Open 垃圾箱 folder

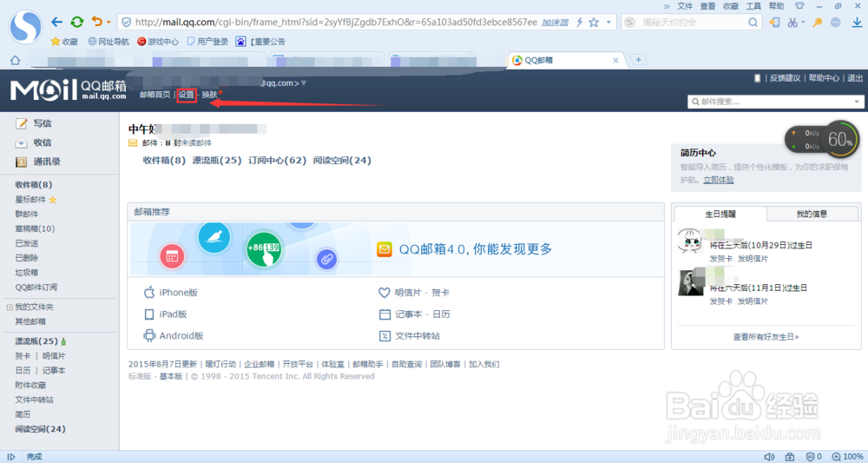pyautogui.click(x=27, y=273)
